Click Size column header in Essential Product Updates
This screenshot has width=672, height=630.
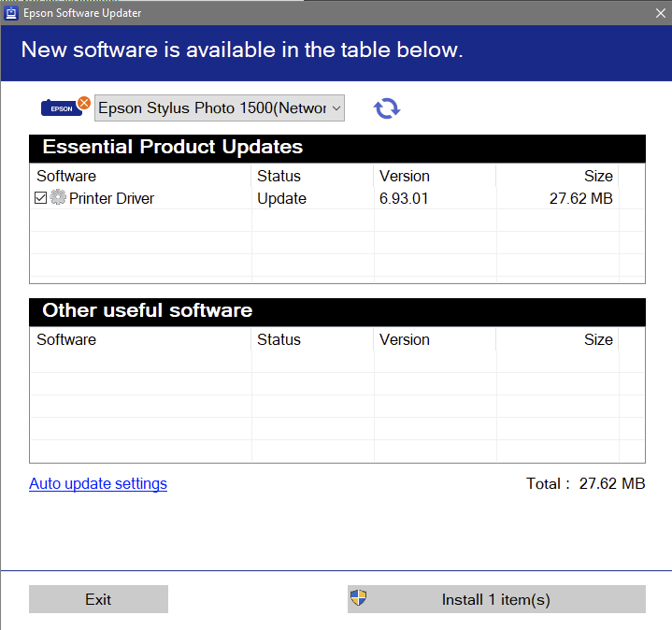point(598,176)
